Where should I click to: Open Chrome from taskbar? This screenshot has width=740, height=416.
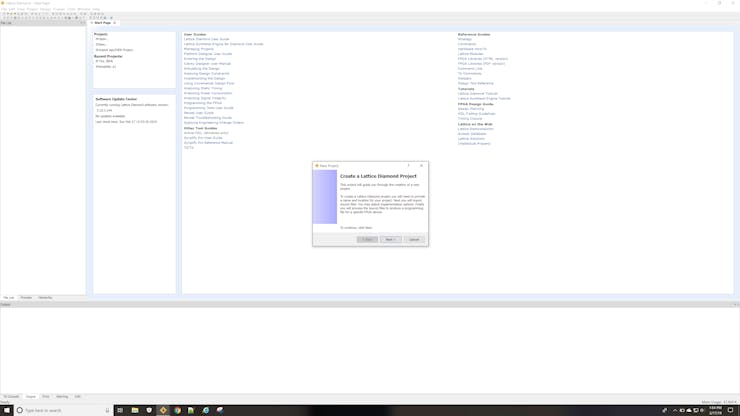[x=177, y=410]
